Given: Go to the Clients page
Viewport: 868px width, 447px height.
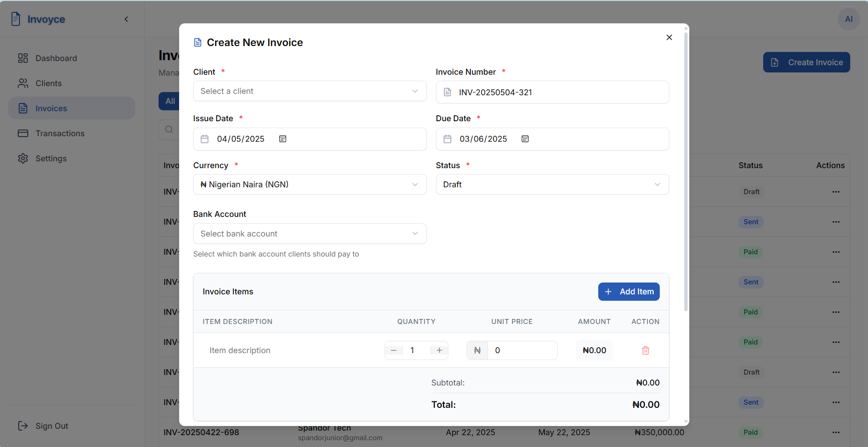Looking at the screenshot, I should [x=72, y=83].
